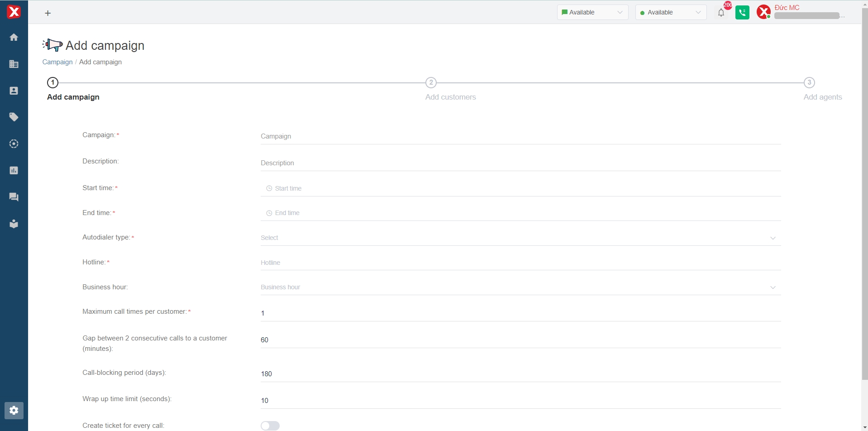Open the bar chart reports icon

14,171
